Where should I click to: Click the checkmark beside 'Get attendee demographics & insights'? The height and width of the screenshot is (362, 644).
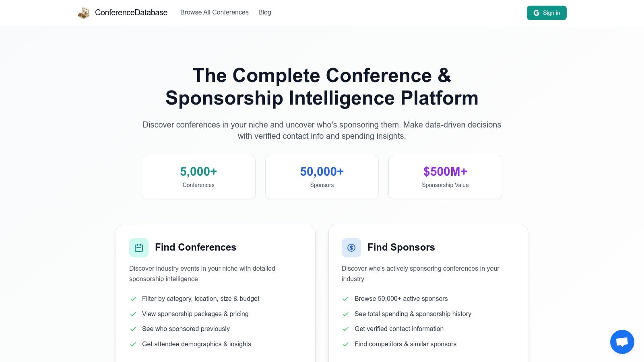pos(133,344)
